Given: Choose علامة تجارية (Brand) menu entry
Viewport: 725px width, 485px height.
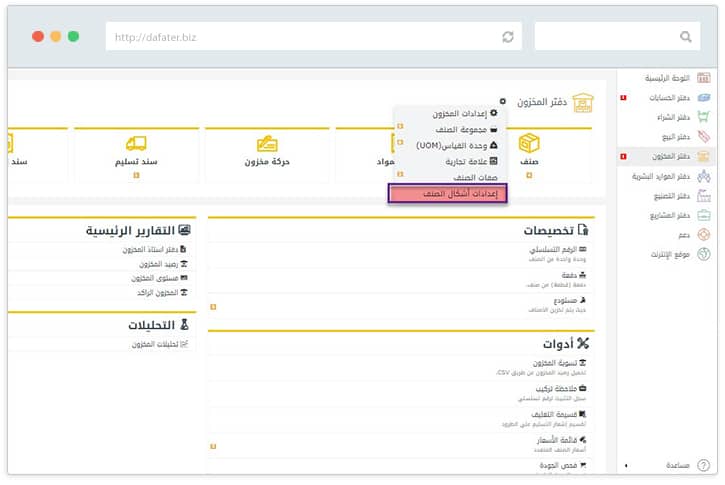Looking at the screenshot, I should pos(471,161).
